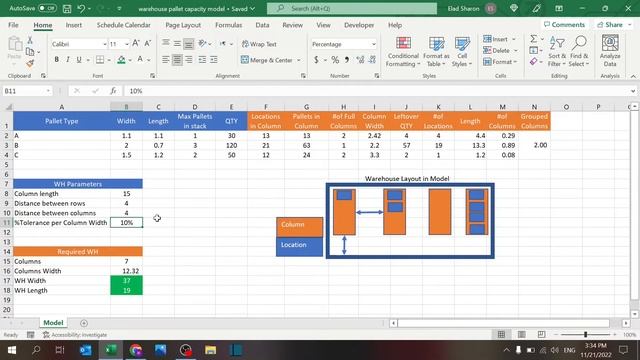Click the Accounting dollar format icon
The height and width of the screenshot is (360, 640).
click(x=316, y=60)
